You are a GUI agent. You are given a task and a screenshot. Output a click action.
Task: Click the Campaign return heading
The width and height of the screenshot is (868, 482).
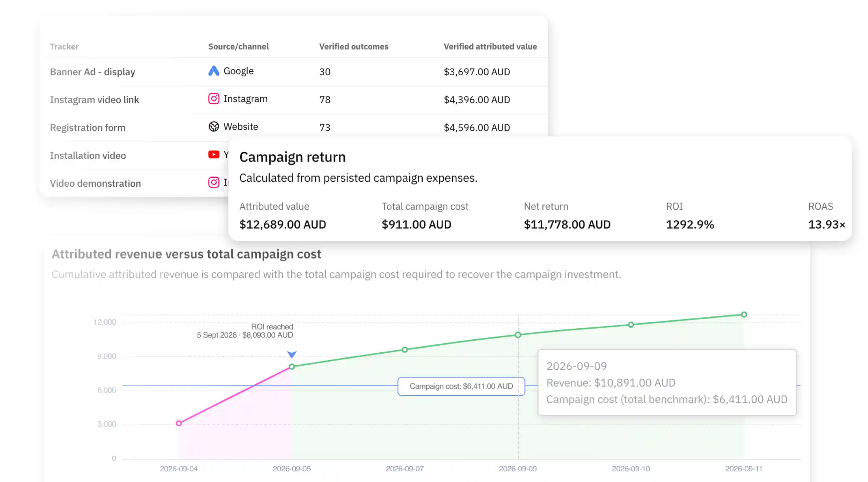[x=292, y=157]
